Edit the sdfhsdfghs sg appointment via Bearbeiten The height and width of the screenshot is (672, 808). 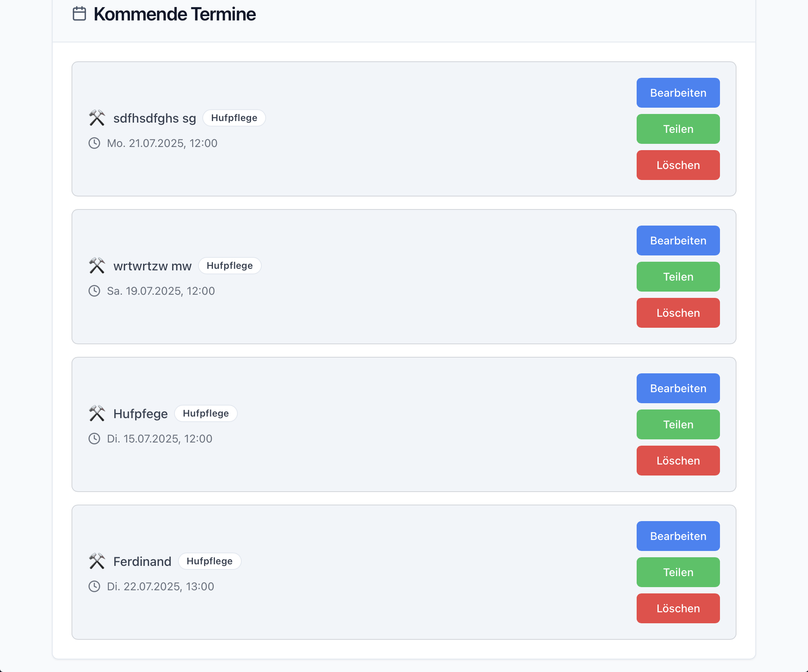(x=678, y=93)
